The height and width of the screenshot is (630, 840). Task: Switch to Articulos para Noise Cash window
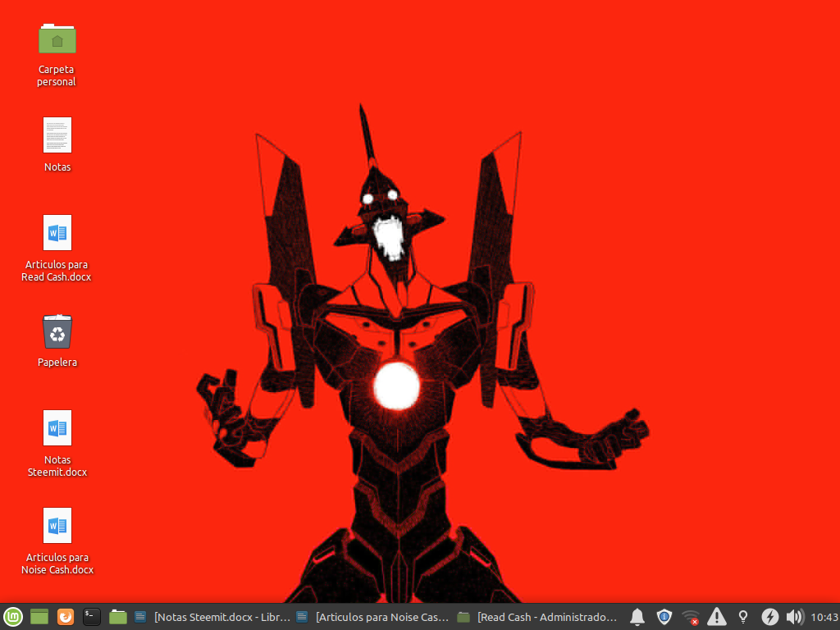pos(373,617)
